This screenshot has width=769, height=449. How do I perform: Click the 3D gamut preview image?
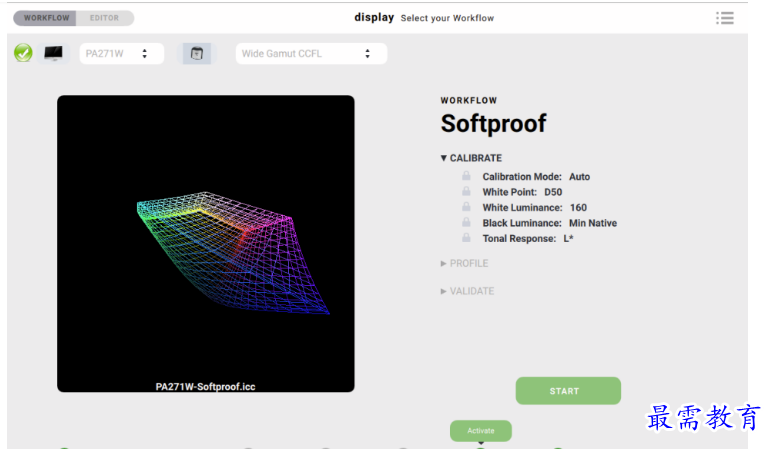pyautogui.click(x=205, y=244)
